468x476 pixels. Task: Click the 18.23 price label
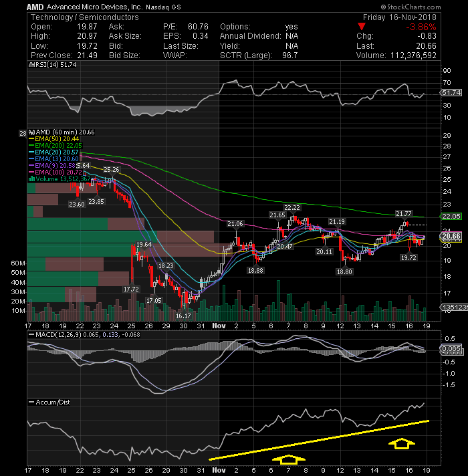(166, 266)
